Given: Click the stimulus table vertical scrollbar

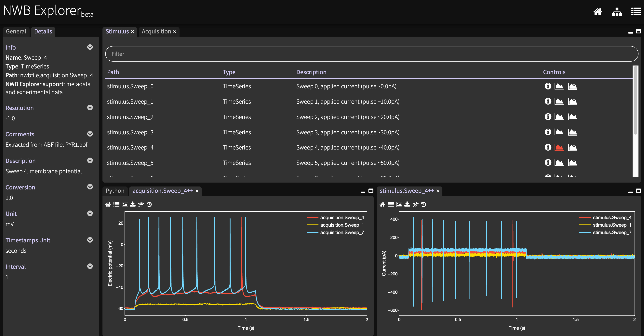Looking at the screenshot, I should click(635, 100).
